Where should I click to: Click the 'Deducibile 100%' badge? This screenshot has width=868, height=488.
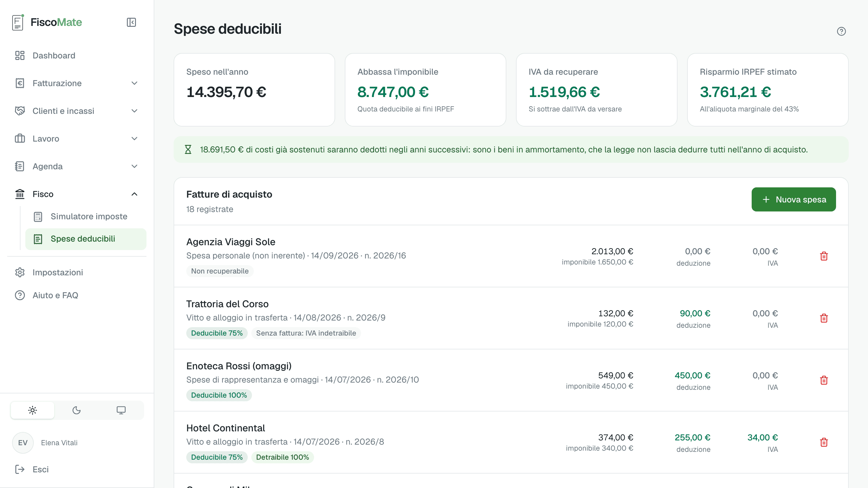coord(219,395)
